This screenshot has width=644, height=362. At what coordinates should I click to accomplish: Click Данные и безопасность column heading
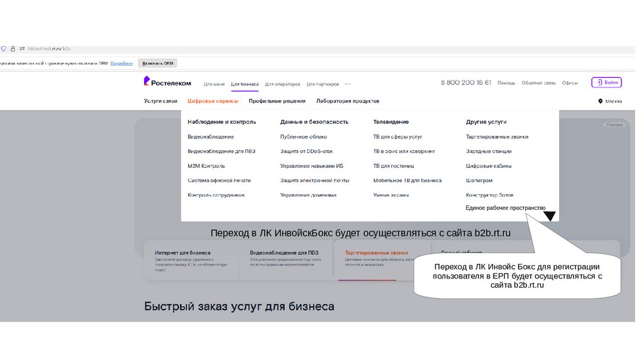point(314,122)
